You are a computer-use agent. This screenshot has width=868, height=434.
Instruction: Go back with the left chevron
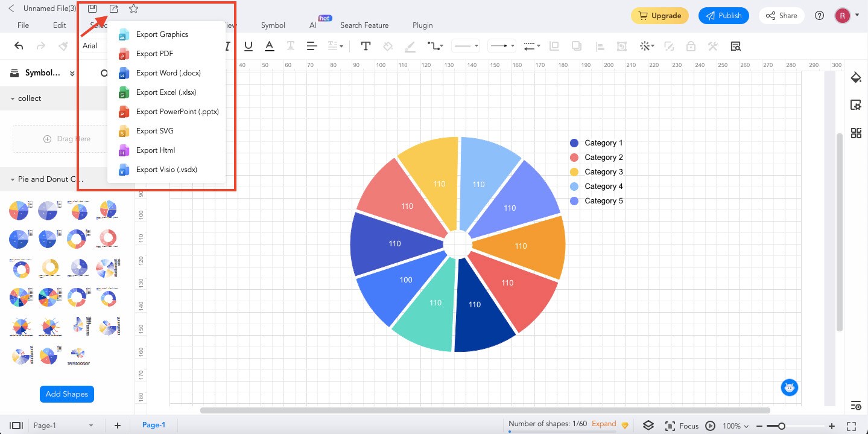(11, 9)
